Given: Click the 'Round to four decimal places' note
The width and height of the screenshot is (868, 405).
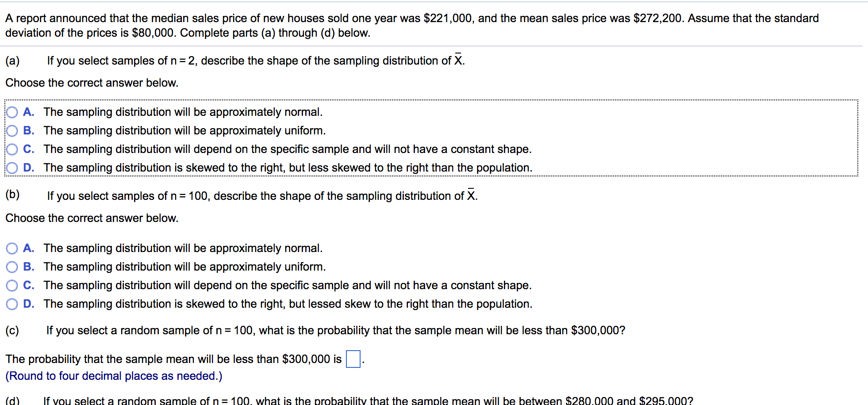Looking at the screenshot, I should (x=114, y=376).
